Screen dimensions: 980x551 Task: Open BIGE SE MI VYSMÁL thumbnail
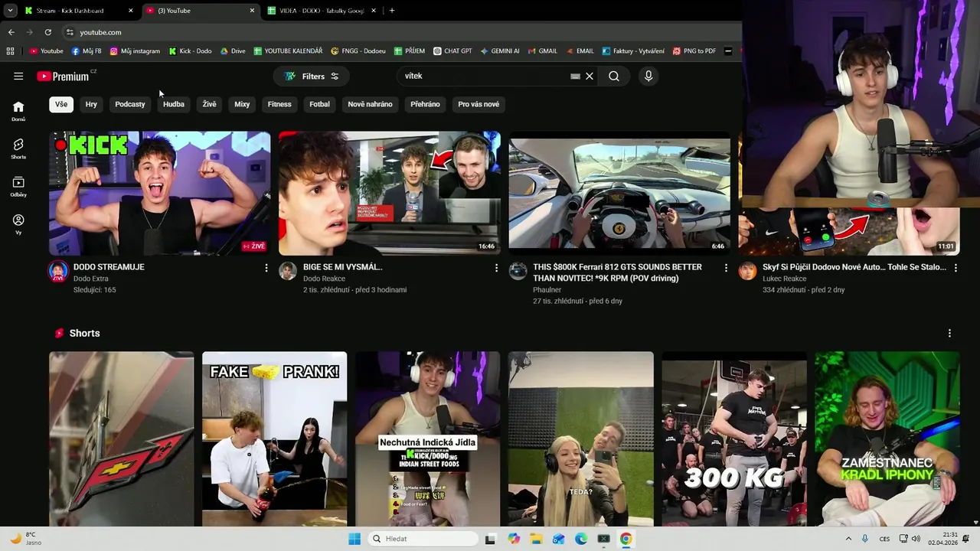pos(390,193)
